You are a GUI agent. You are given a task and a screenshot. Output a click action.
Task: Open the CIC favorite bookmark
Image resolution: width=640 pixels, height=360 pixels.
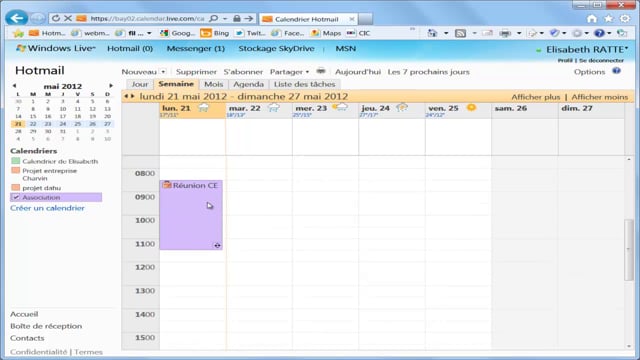(358, 33)
